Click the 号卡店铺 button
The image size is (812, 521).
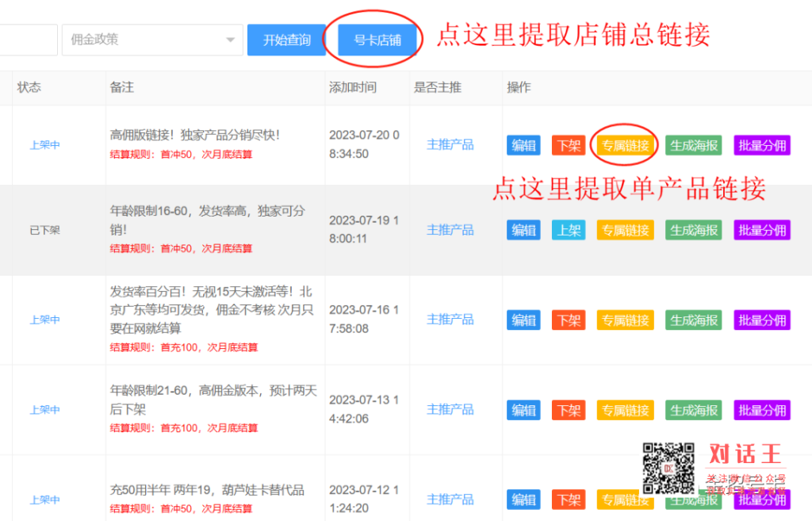pos(377,40)
